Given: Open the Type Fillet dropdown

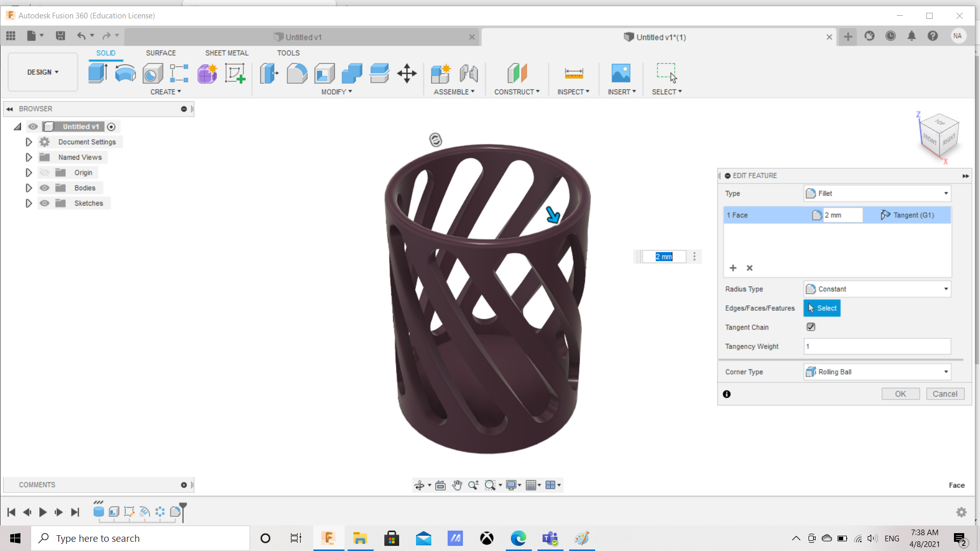Looking at the screenshot, I should pyautogui.click(x=877, y=193).
